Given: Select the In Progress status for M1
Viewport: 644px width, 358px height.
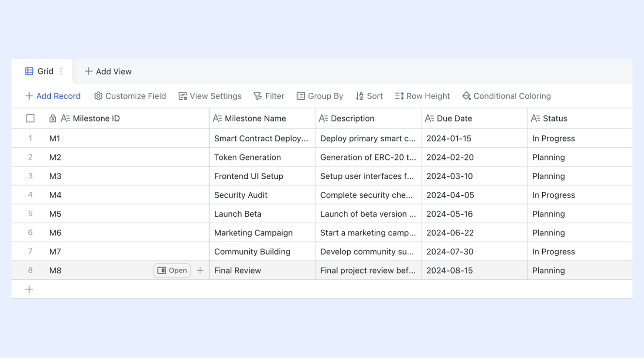Looking at the screenshot, I should coord(580,138).
